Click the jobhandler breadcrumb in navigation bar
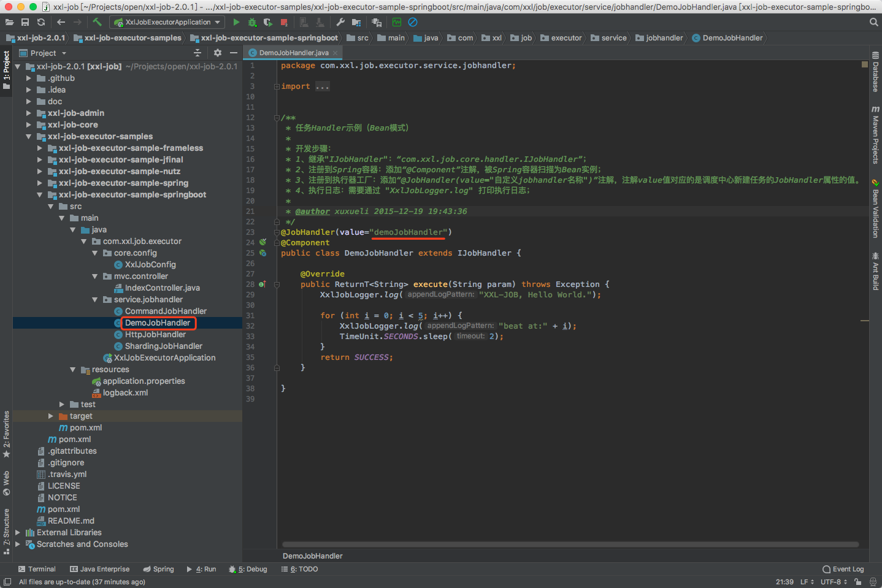Viewport: 882px width, 588px height. tap(659, 37)
